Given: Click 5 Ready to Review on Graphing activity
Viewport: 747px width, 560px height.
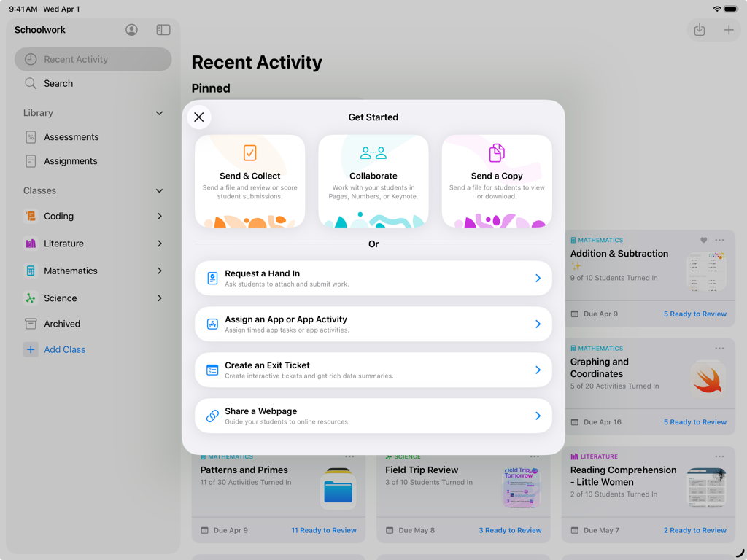Looking at the screenshot, I should (694, 421).
